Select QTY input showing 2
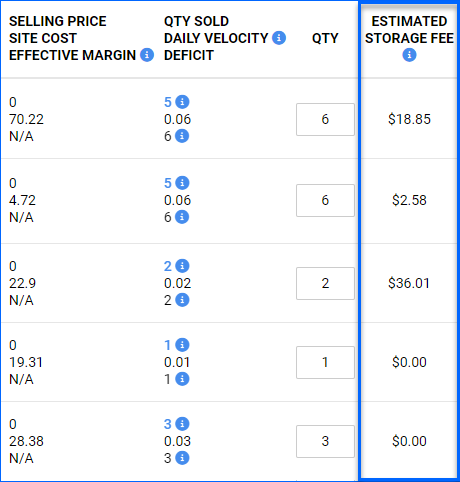The height and width of the screenshot is (482, 460). pos(325,283)
